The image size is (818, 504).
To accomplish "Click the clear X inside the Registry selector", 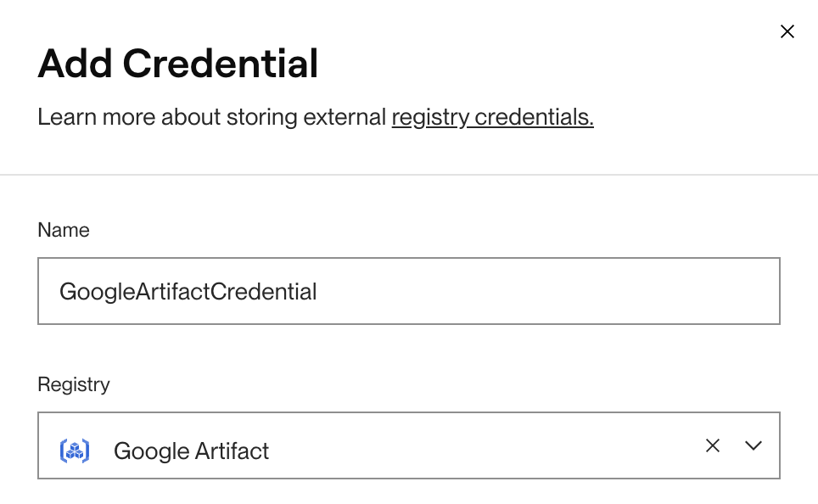I will tap(712, 445).
